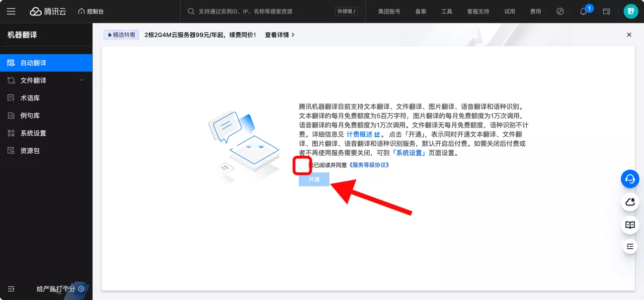Open the 资源包 page
The image size is (644, 300).
click(x=30, y=150)
